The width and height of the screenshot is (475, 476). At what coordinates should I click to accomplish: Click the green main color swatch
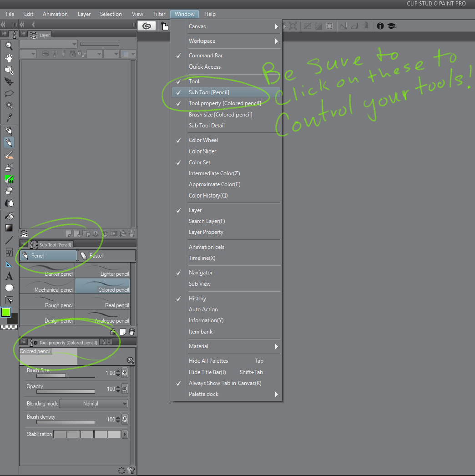click(x=6, y=312)
